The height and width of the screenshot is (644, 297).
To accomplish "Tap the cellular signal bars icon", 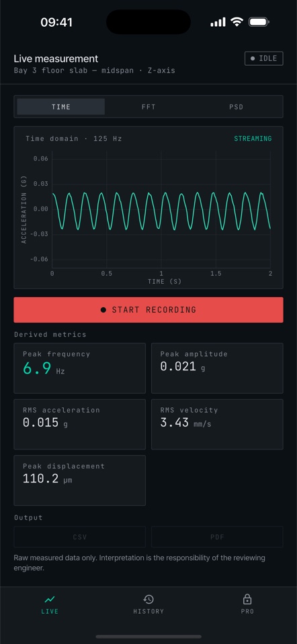I will [218, 22].
